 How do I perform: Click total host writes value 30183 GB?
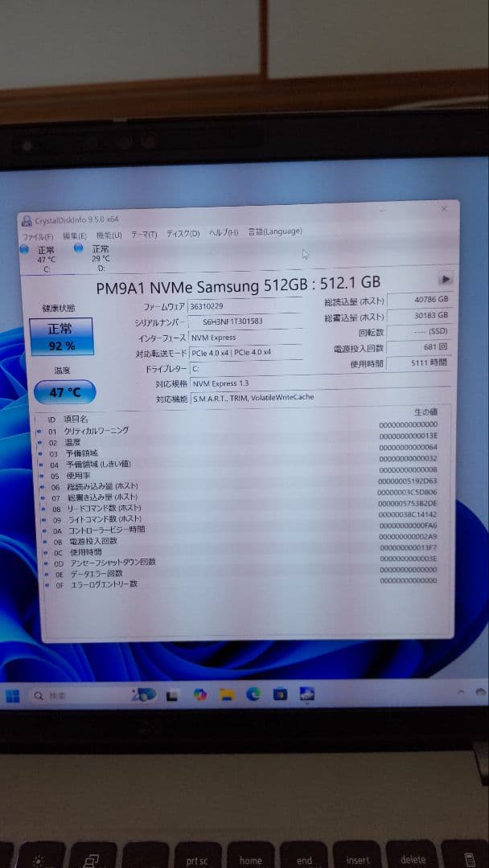pos(419,316)
